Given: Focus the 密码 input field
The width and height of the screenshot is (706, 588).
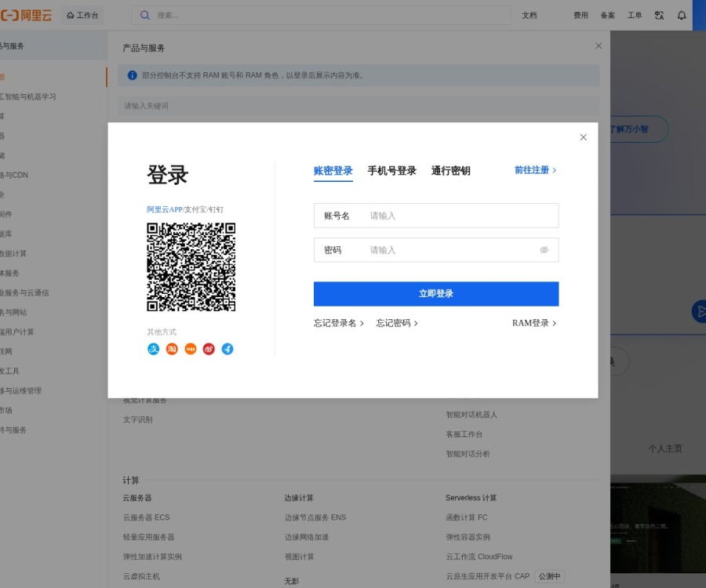Looking at the screenshot, I should coord(436,249).
